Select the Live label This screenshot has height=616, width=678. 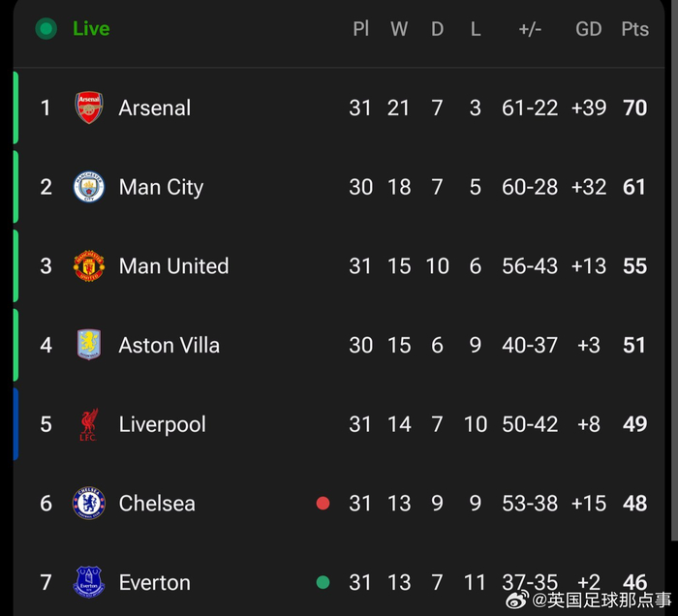(x=91, y=29)
